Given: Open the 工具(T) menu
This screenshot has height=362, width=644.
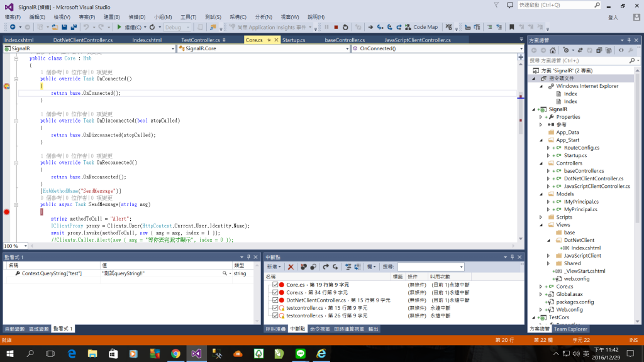Looking at the screenshot, I should (188, 17).
